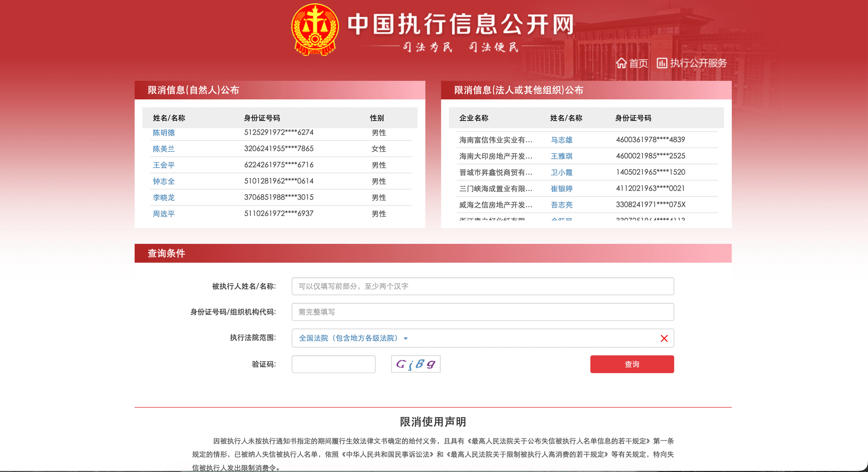Click the 验证码 input field
868x472 pixels.
pos(333,364)
